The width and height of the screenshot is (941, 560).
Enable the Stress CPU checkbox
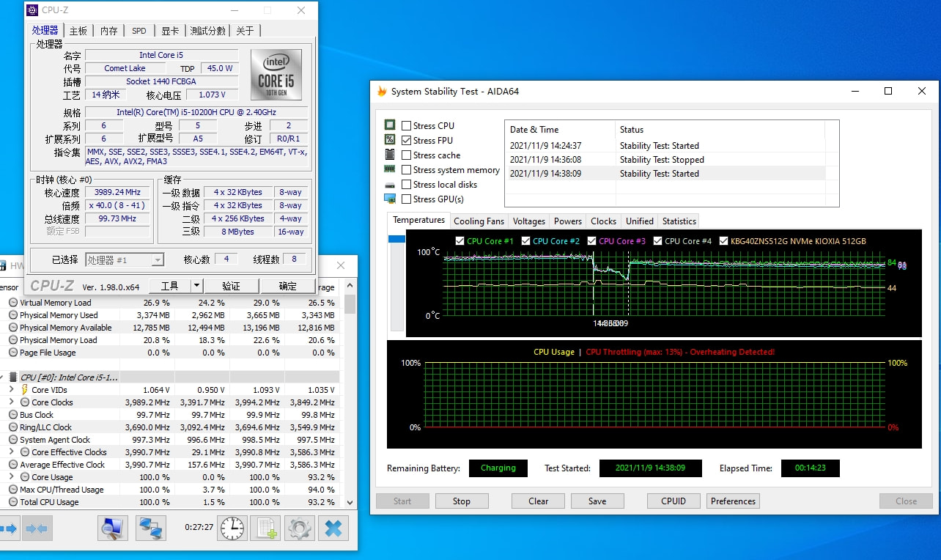[x=407, y=126]
